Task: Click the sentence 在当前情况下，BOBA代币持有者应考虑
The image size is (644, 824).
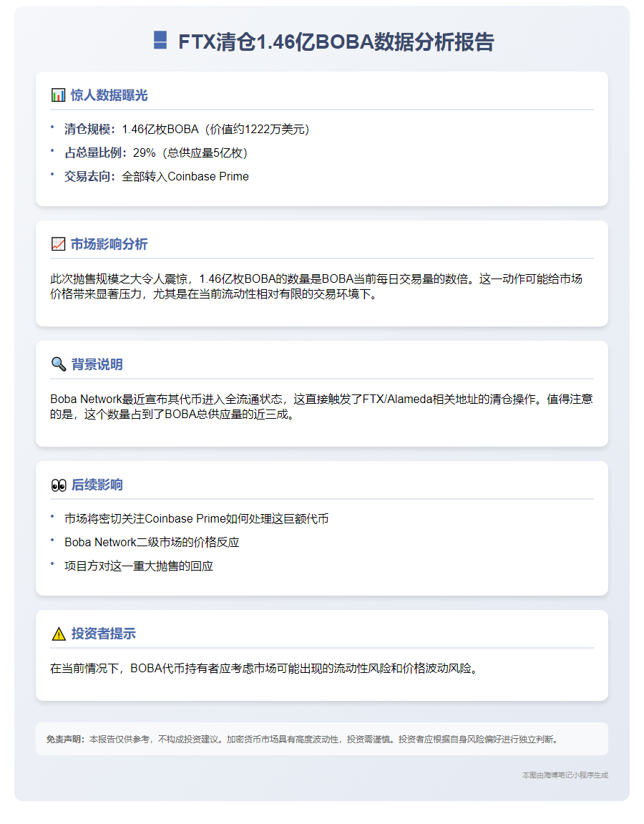Action: tap(265, 669)
